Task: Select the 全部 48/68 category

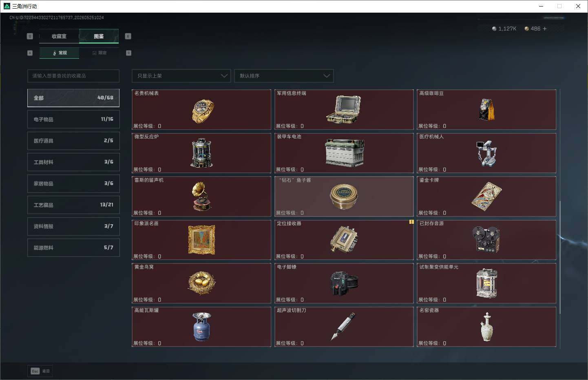Action: pos(73,98)
